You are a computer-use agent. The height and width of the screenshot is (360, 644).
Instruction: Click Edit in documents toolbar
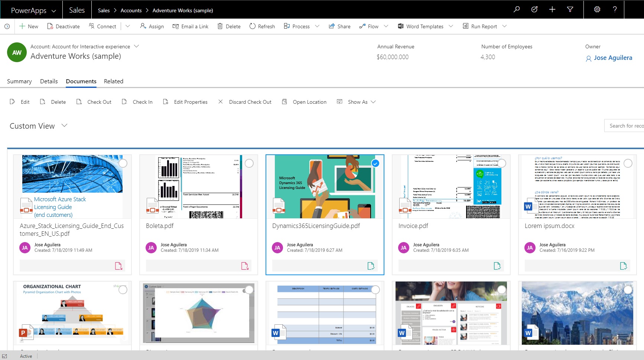click(20, 102)
